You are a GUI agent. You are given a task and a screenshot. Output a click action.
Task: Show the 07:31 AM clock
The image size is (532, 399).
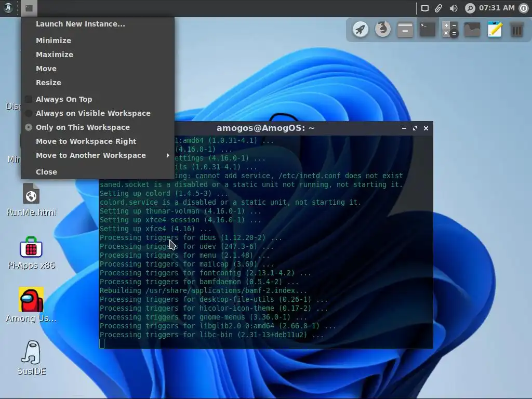(x=497, y=8)
